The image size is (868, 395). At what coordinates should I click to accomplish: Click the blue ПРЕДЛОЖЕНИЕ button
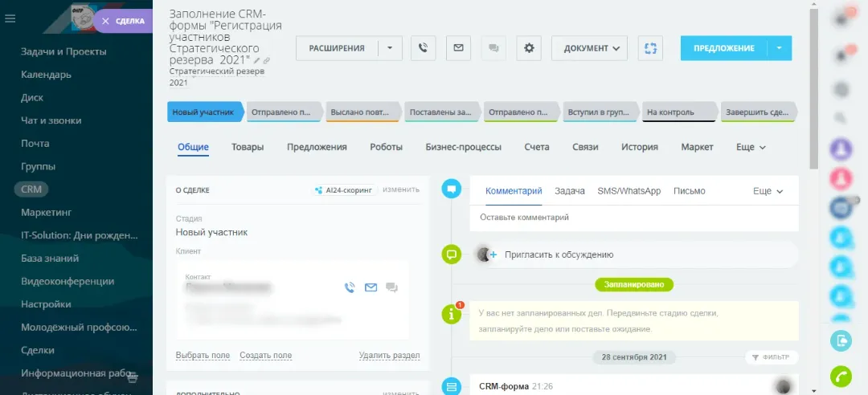[724, 48]
